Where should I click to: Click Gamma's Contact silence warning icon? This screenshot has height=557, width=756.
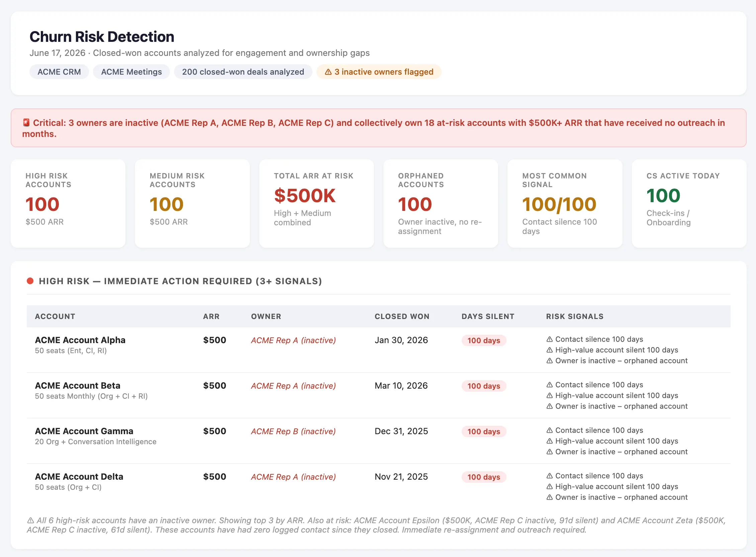tap(550, 430)
